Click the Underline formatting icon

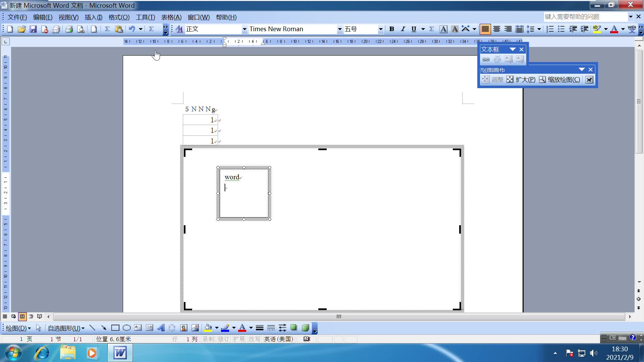(x=413, y=29)
